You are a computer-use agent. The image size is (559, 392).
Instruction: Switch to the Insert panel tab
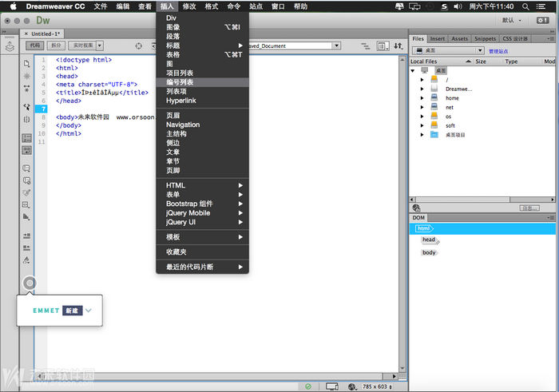pyautogui.click(x=437, y=39)
